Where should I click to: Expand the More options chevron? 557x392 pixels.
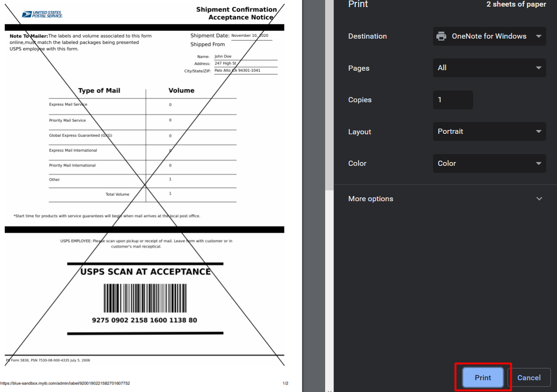click(x=539, y=199)
